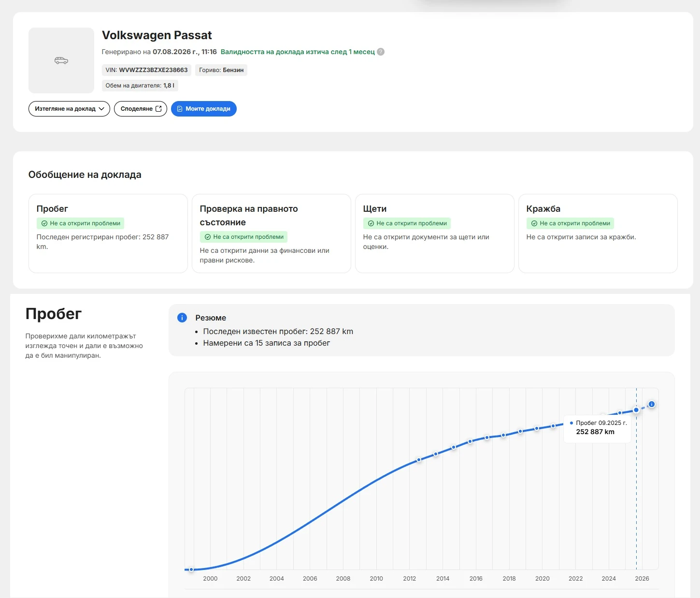
Task: Click the text about financial or legal risks
Action: click(x=265, y=255)
